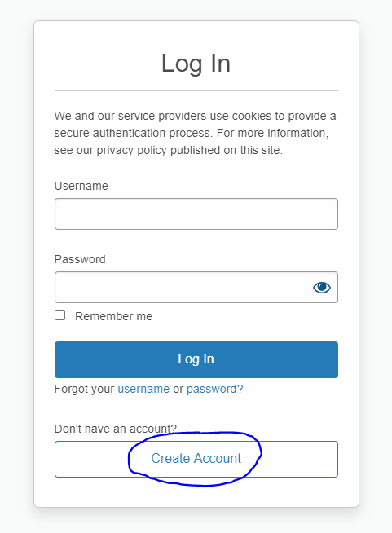392x533 pixels.
Task: Open the forgot password? link
Action: click(x=215, y=389)
